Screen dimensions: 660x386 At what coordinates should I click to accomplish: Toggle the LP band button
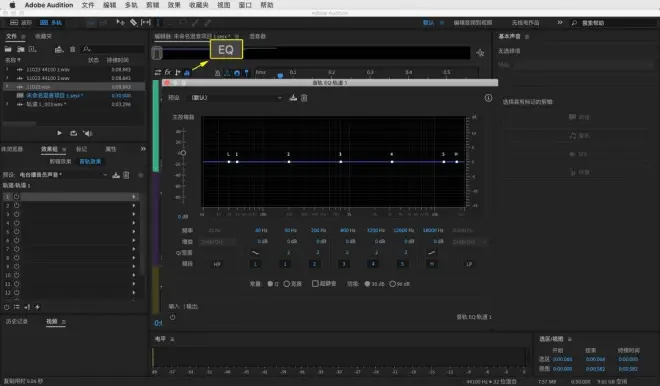pos(469,264)
